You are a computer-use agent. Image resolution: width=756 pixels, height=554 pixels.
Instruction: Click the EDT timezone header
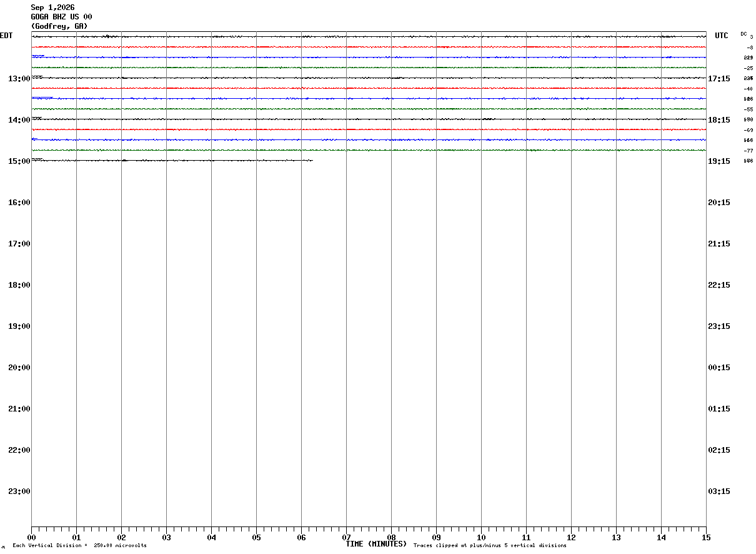(6, 36)
